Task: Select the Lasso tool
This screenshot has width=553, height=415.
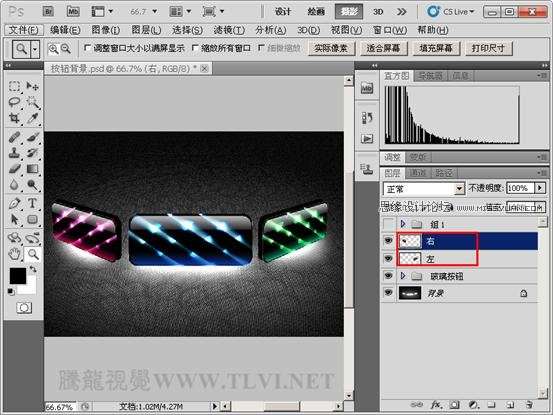Action: [14, 102]
